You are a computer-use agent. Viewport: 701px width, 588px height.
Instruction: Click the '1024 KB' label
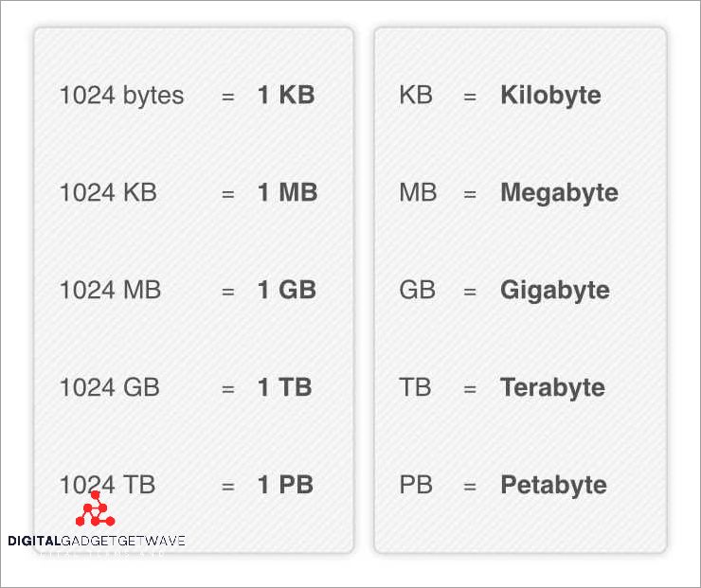coord(108,193)
